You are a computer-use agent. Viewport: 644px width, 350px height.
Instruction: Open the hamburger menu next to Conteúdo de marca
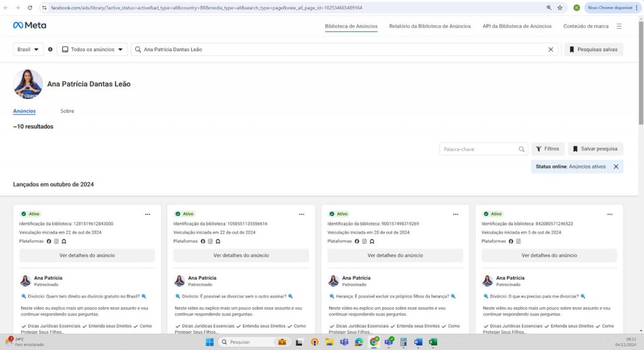coord(619,26)
